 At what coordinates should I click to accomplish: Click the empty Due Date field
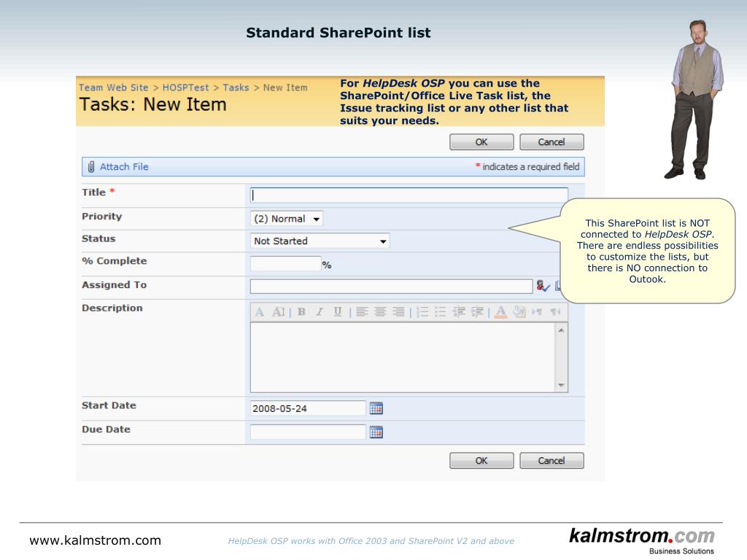click(x=308, y=432)
